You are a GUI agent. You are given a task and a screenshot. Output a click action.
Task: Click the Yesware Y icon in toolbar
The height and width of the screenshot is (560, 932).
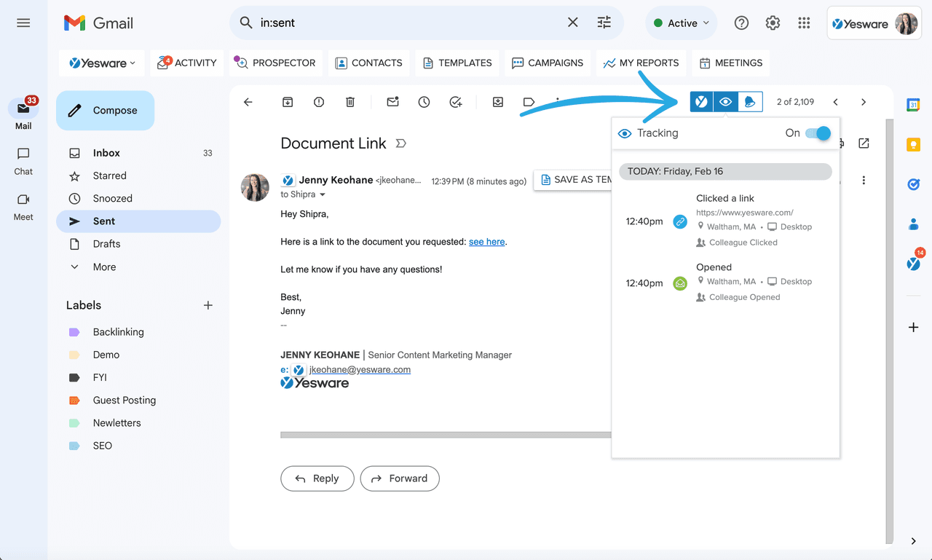tap(702, 102)
